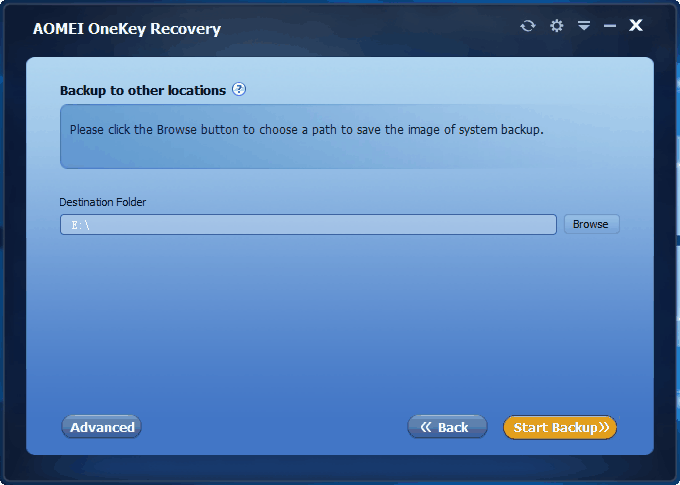
Task: Click the check-for-updates refresh icon
Action: tap(528, 26)
